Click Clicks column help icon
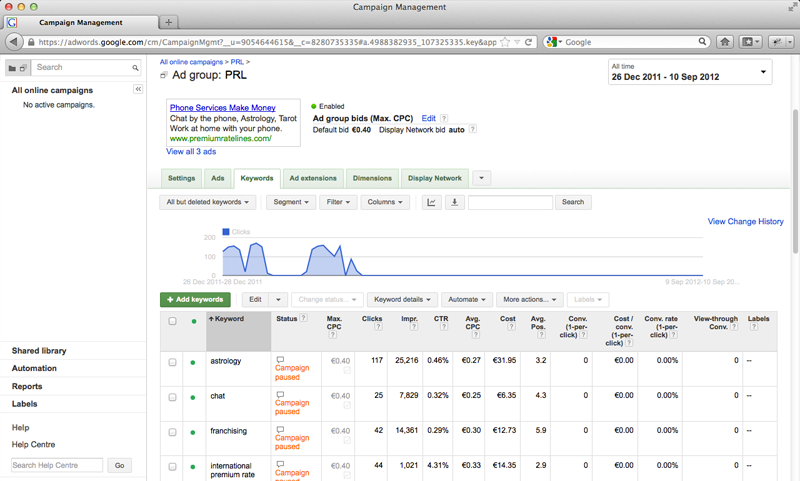The width and height of the screenshot is (800, 481). [378, 327]
